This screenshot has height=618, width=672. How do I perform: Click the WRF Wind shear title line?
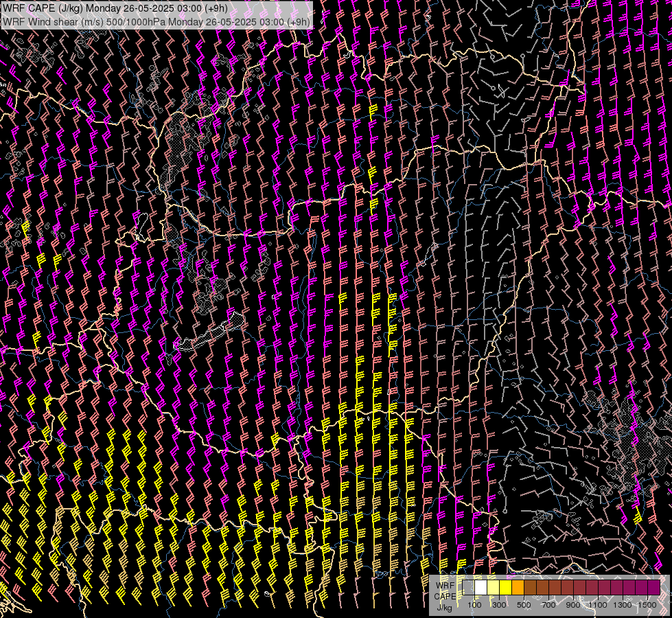(157, 22)
